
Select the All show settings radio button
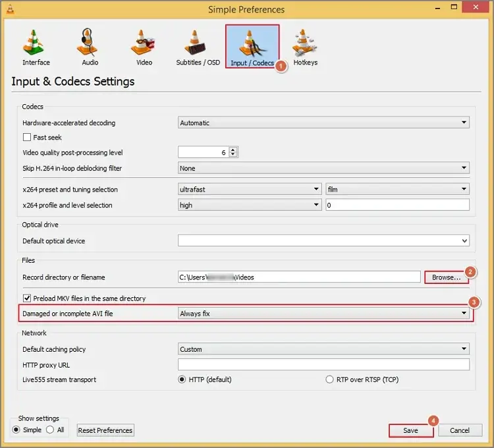(49, 430)
